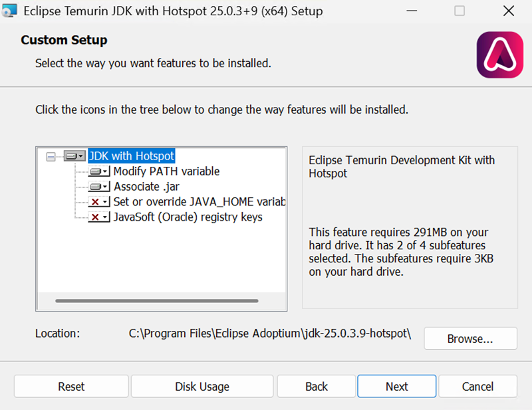Open Modify PATH variable install option dropdown
The width and height of the screenshot is (532, 410).
click(99, 171)
